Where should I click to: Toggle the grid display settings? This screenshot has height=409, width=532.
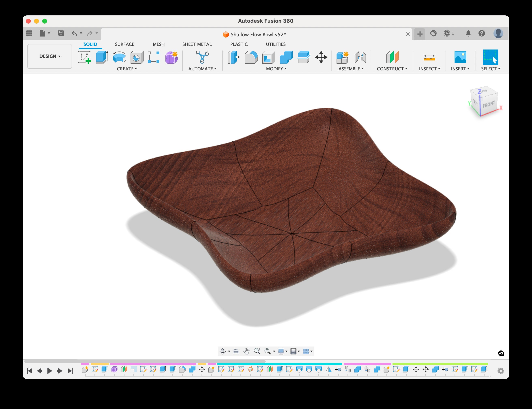[x=295, y=351]
